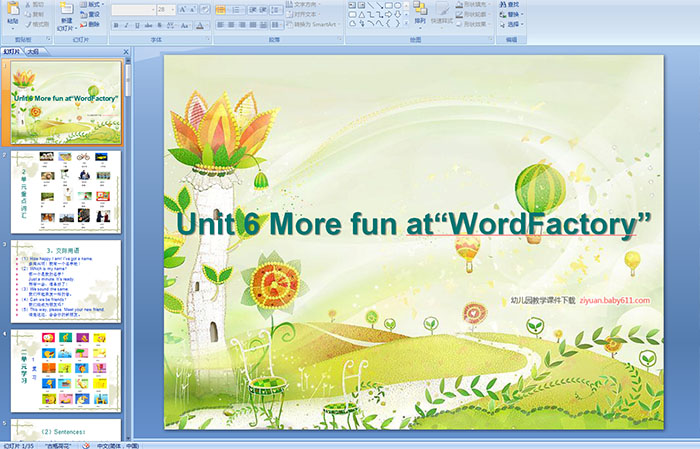This screenshot has width=700, height=449.
Task: Select the Oval shape in gallery
Action: pos(397,5)
